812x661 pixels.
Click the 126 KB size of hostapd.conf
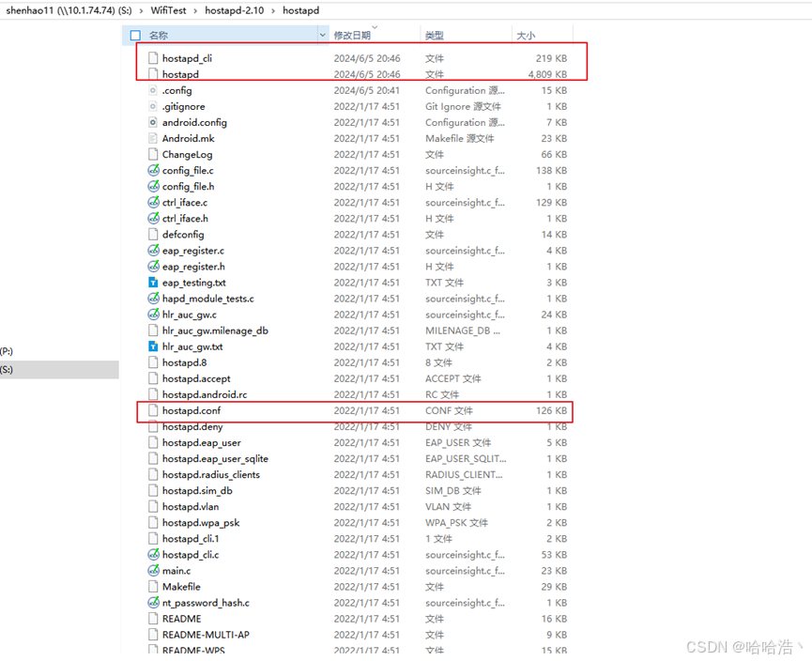552,410
